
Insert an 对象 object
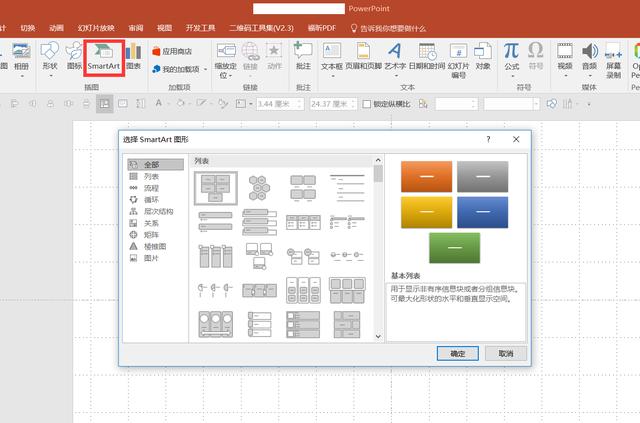coord(483,56)
